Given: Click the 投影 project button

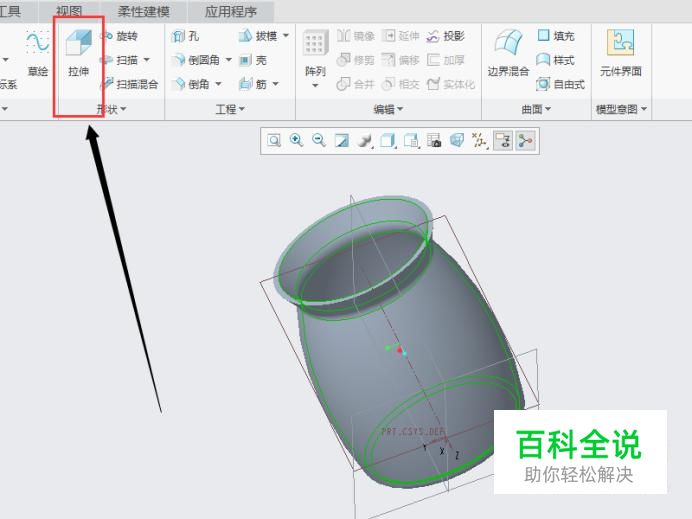Looking at the screenshot, I should coord(446,36).
